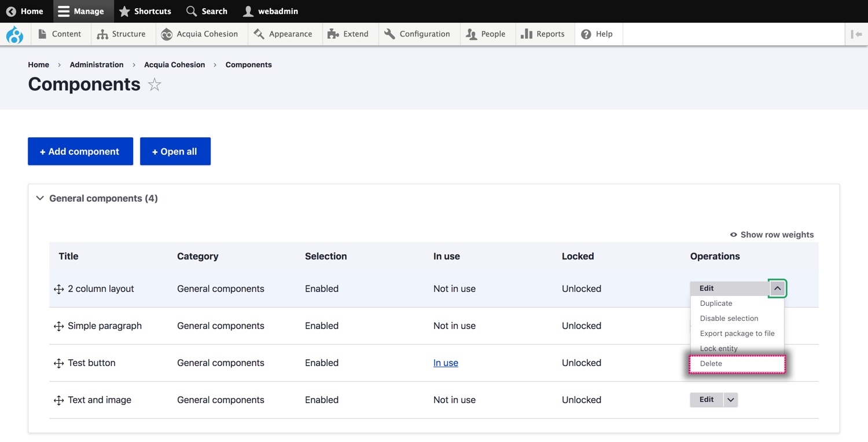Grab the drag handle for Text and image
868x442 pixels.
tap(58, 400)
